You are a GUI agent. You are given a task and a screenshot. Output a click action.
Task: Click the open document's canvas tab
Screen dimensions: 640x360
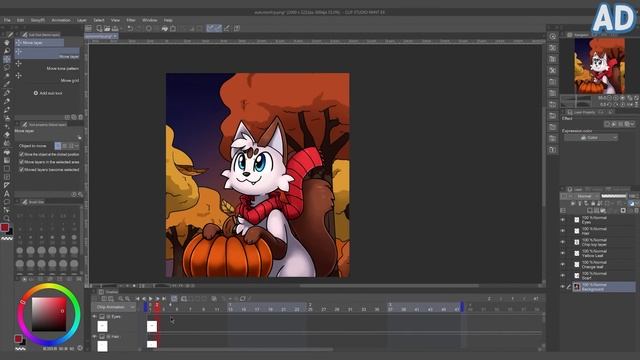(x=101, y=36)
